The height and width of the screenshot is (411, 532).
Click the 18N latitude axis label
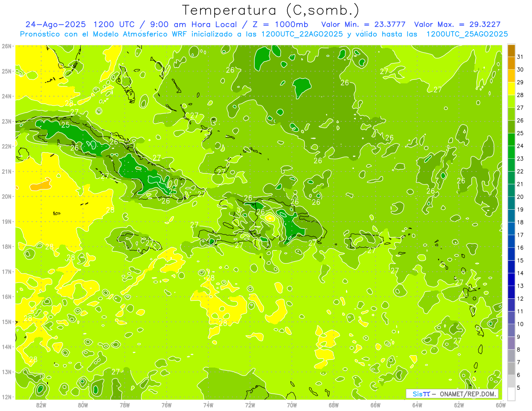(x=7, y=247)
